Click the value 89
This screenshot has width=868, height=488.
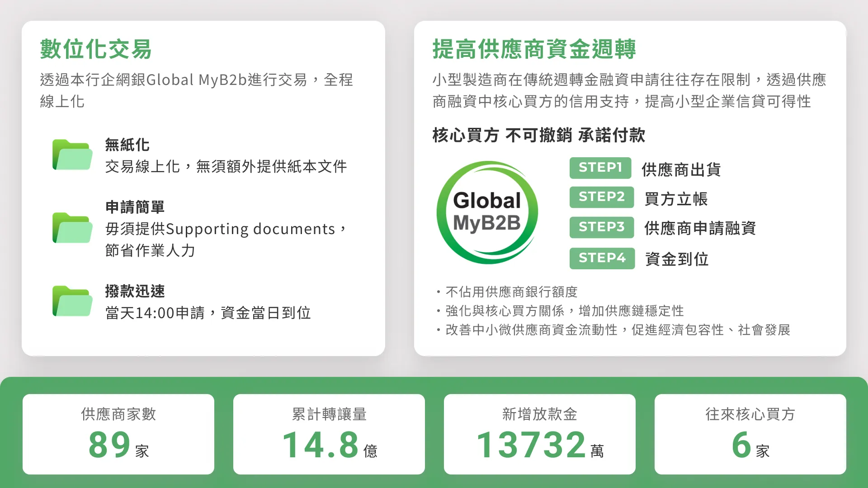pos(109,445)
